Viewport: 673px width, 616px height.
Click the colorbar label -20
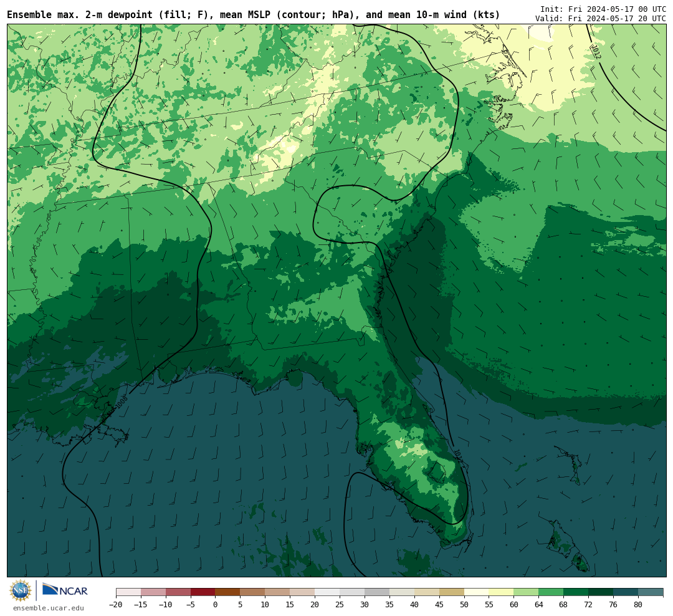115,604
